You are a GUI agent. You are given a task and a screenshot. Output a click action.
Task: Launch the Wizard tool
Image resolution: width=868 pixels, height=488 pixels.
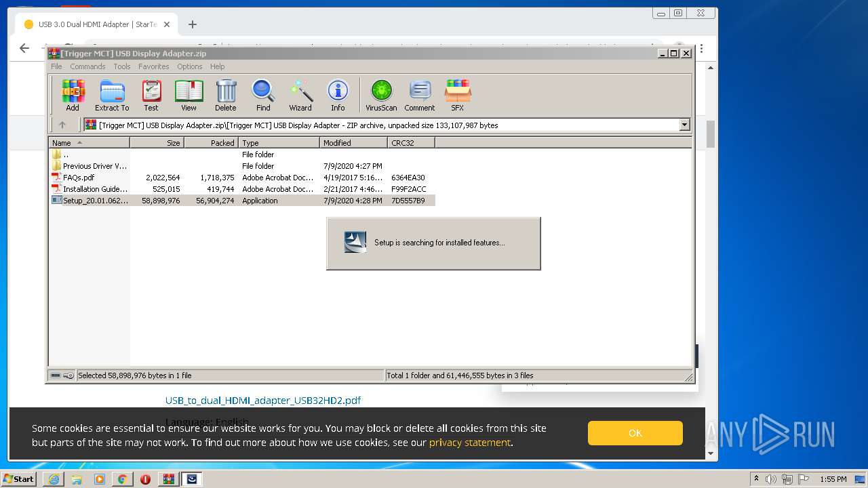click(x=300, y=95)
